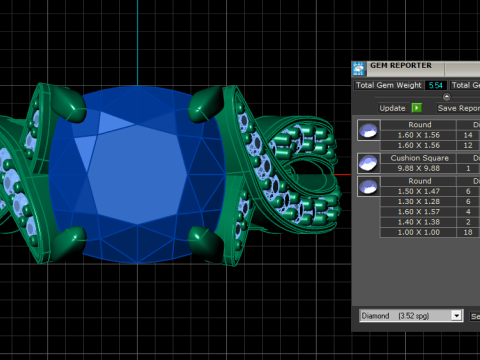Select the 9.88 X 9.88 row
The height and width of the screenshot is (360, 480).
(430, 168)
